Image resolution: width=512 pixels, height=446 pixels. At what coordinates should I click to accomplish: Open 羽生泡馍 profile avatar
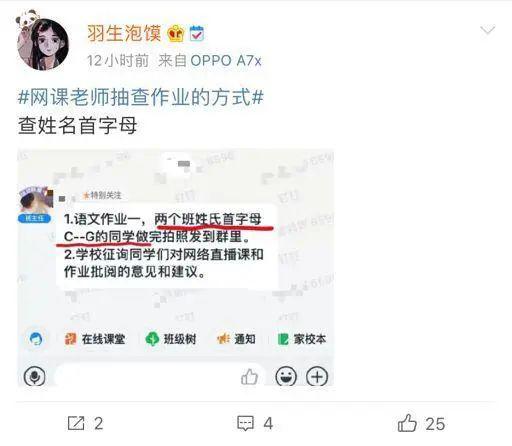[42, 41]
